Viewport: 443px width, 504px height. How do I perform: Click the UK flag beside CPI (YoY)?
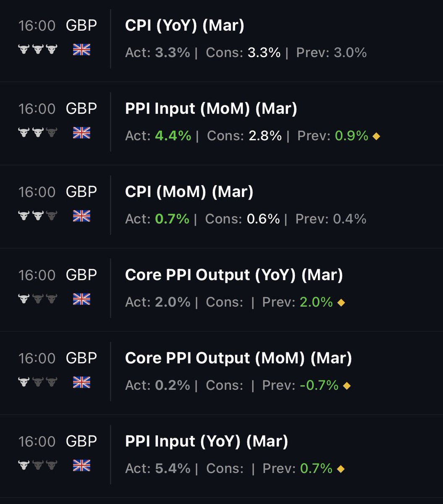coord(81,50)
